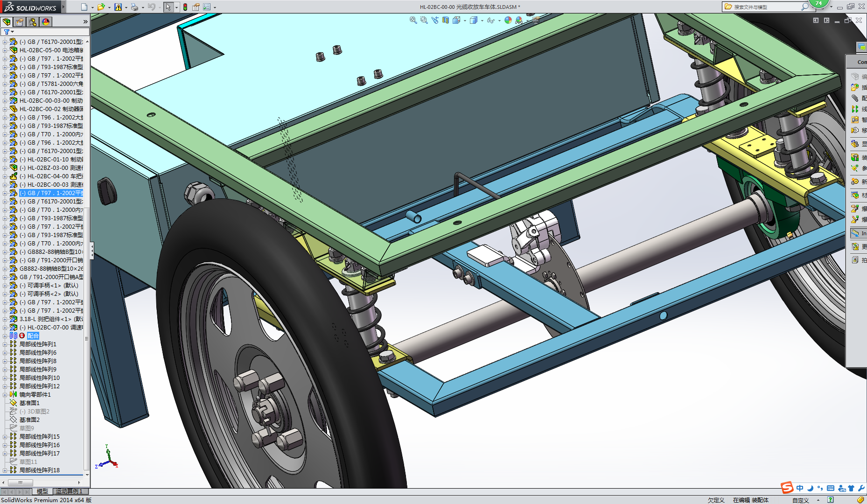Expand the HL-02BC-05-00 电池箱 component node
This screenshot has width=867, height=504.
point(5,50)
